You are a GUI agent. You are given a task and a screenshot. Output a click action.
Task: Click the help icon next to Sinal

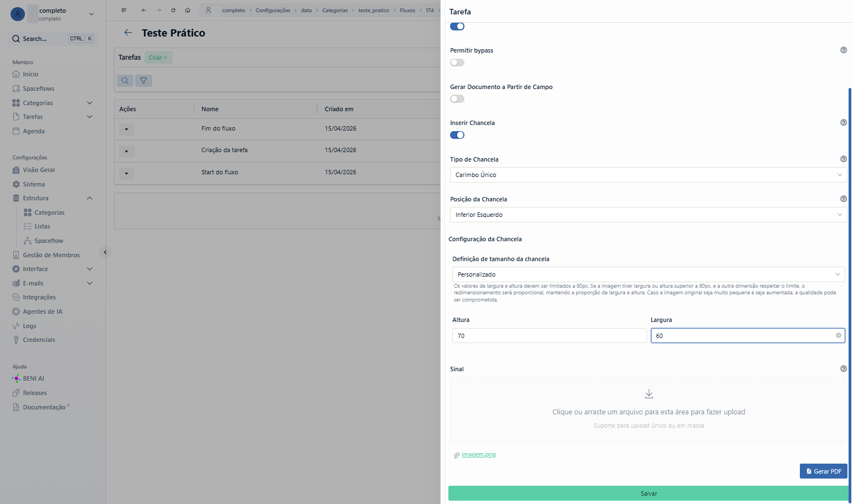click(844, 368)
